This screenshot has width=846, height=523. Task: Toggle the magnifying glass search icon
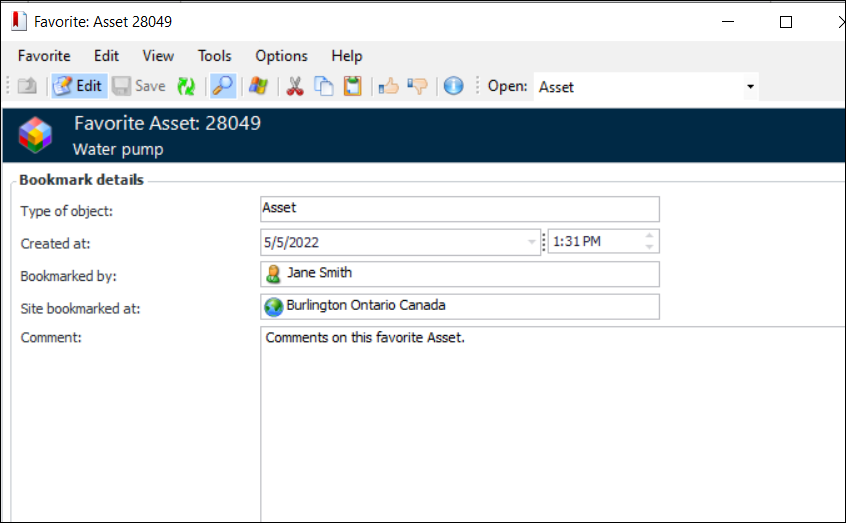tap(222, 86)
